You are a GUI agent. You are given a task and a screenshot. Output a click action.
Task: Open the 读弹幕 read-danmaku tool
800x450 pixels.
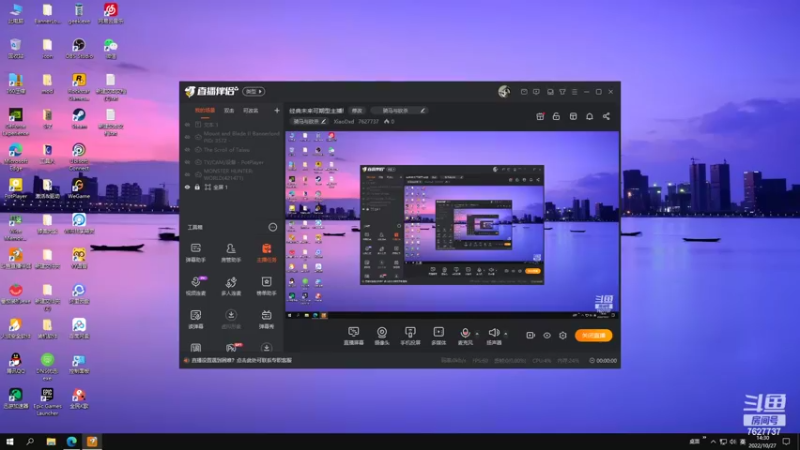click(195, 319)
